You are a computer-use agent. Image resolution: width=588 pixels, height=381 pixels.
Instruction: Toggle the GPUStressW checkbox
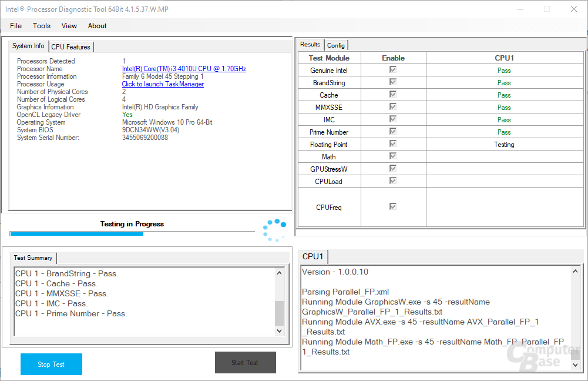392,168
